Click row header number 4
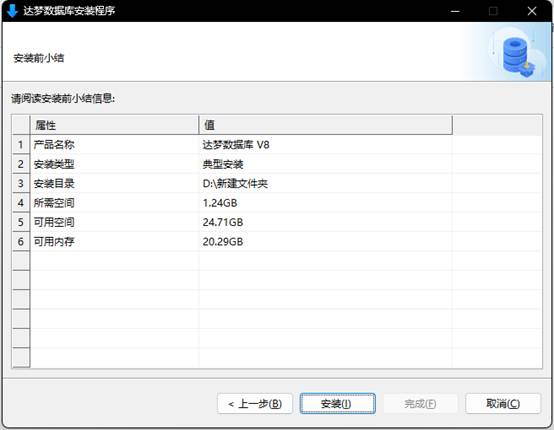The height and width of the screenshot is (430, 554). pyautogui.click(x=21, y=203)
